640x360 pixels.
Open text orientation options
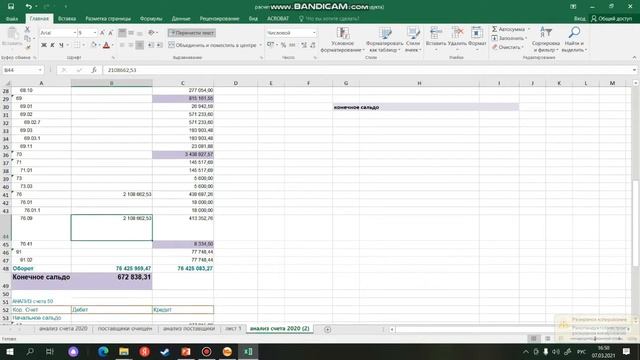[x=153, y=33]
